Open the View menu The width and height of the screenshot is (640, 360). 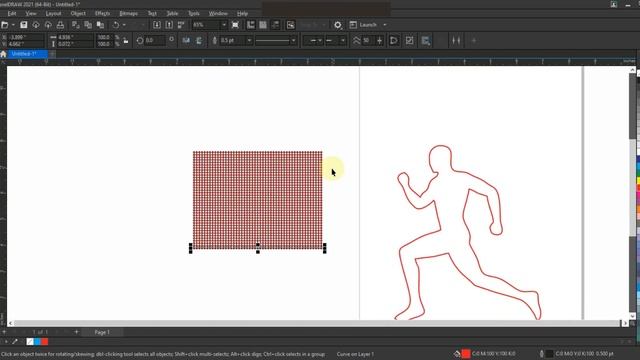tap(31, 13)
